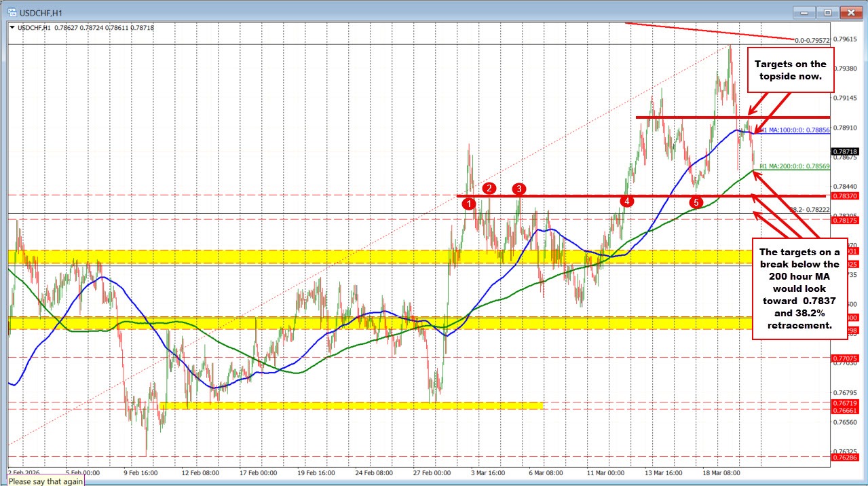Select red numbered marker 4 on the chart
Image resolution: width=868 pixels, height=486 pixels.
pos(626,201)
